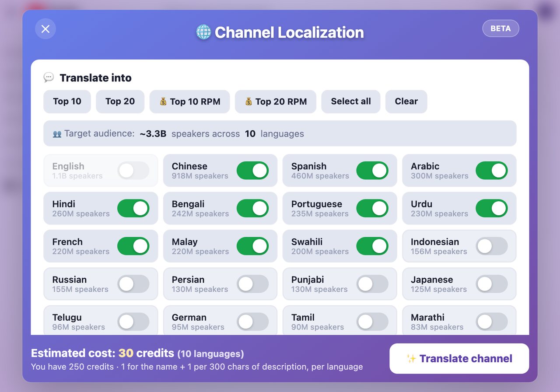Image resolution: width=560 pixels, height=392 pixels.
Task: Choose the Top 10 RPM preset
Action: [x=189, y=101]
